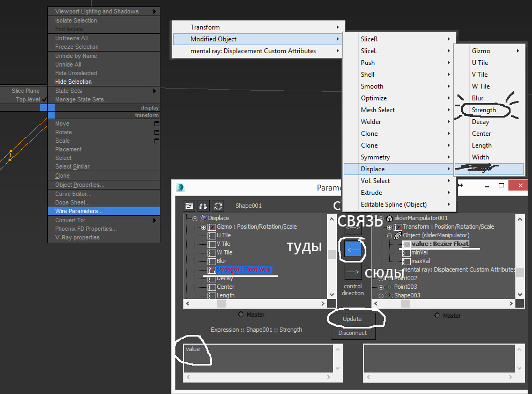Screen dimensions: 532x394
Task: Click the Strength Float Wire track icon
Action: pyautogui.click(x=212, y=270)
